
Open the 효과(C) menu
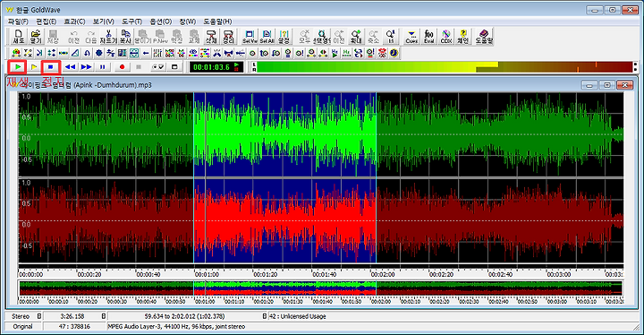pyautogui.click(x=74, y=21)
